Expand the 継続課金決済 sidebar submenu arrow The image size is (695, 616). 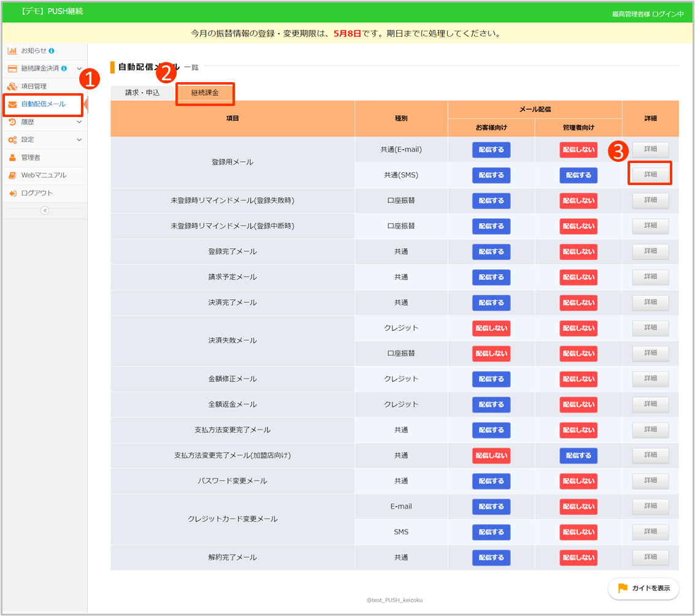click(x=79, y=68)
